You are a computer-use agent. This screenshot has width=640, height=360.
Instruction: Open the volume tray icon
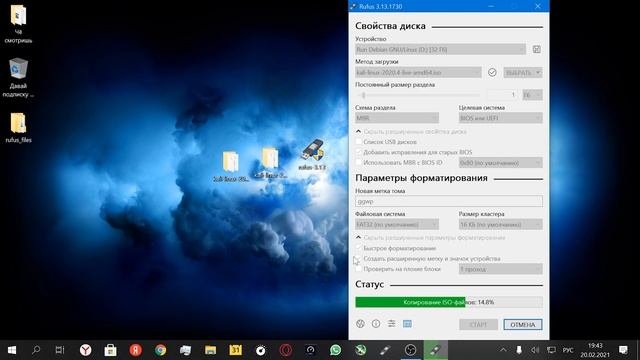point(535,350)
